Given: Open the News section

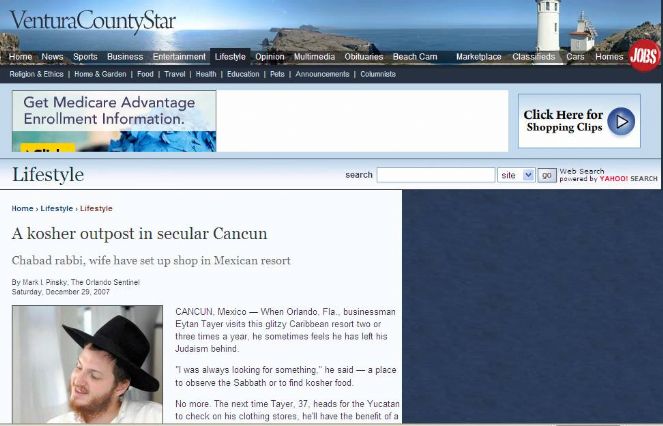Looking at the screenshot, I should click(x=52, y=57).
